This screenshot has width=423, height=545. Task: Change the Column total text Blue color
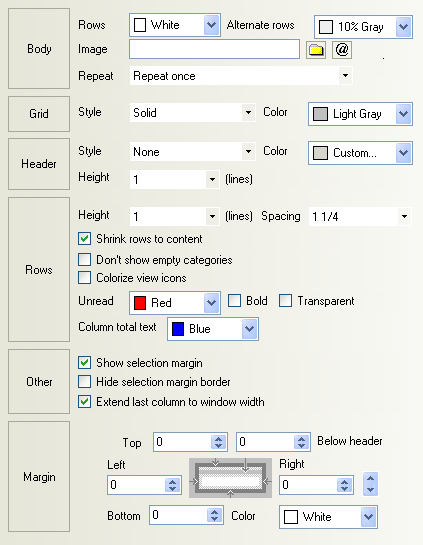pyautogui.click(x=213, y=329)
